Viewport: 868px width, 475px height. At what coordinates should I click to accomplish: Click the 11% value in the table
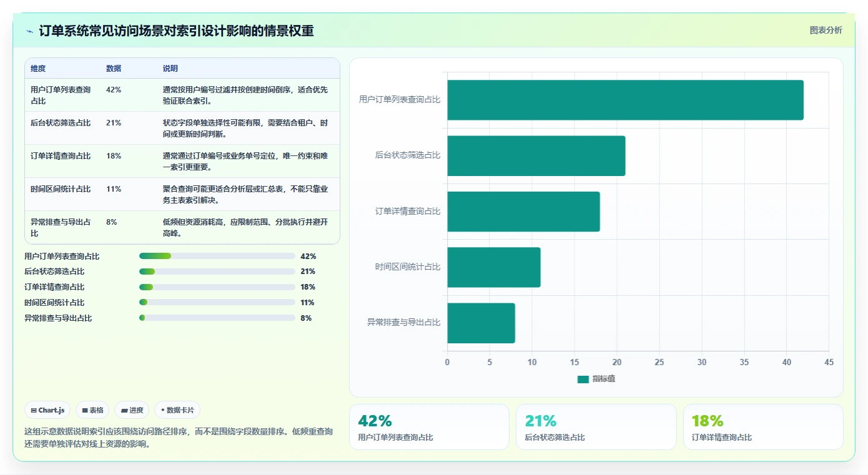pos(114,189)
